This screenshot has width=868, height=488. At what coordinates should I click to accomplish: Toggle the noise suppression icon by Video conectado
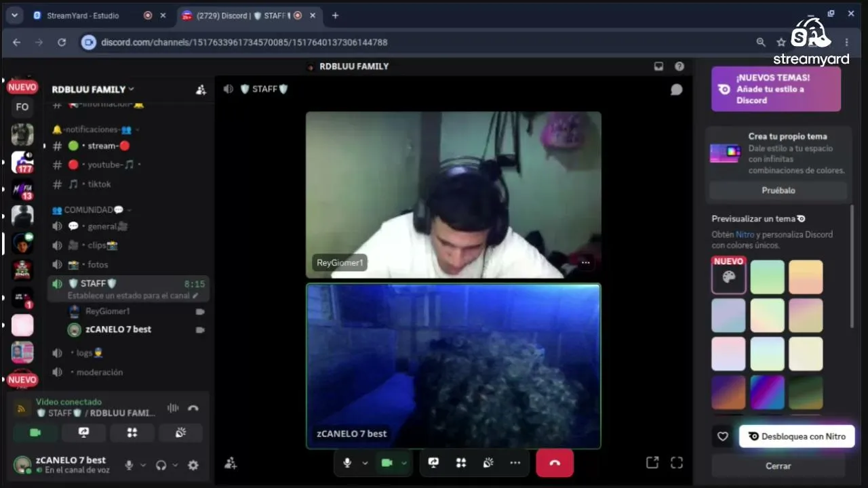(173, 408)
